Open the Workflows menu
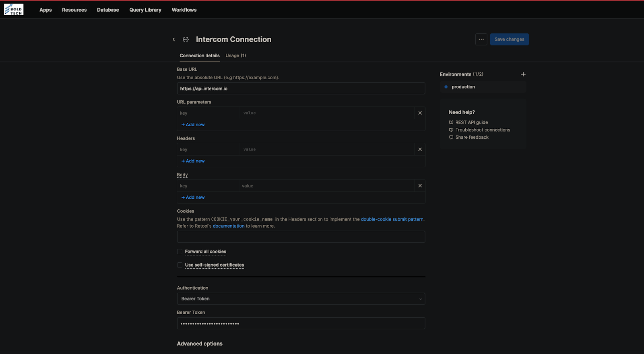 tap(184, 10)
